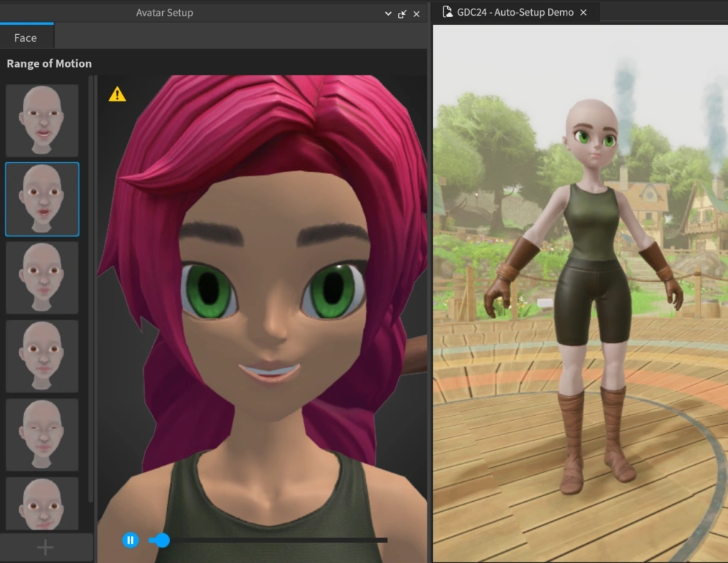Image resolution: width=728 pixels, height=563 pixels.
Task: Click the thumbnail list vertical scrollbar
Action: (90, 284)
